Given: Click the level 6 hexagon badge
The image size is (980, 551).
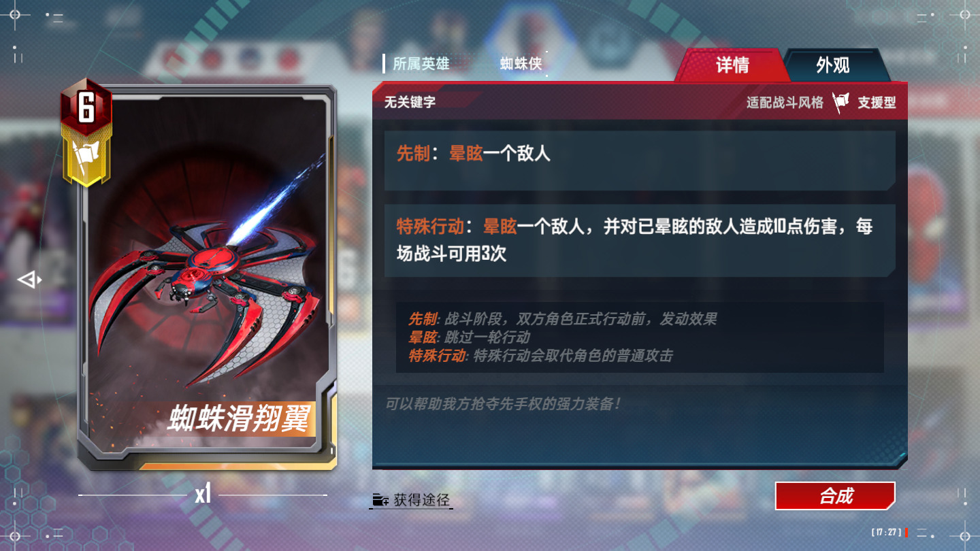Looking at the screenshot, I should click(86, 106).
